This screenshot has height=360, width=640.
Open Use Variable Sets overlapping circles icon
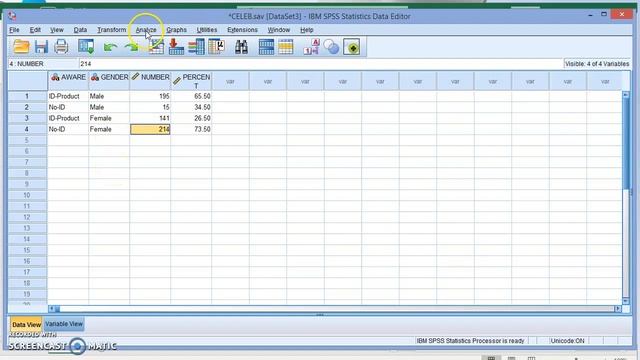click(331, 47)
